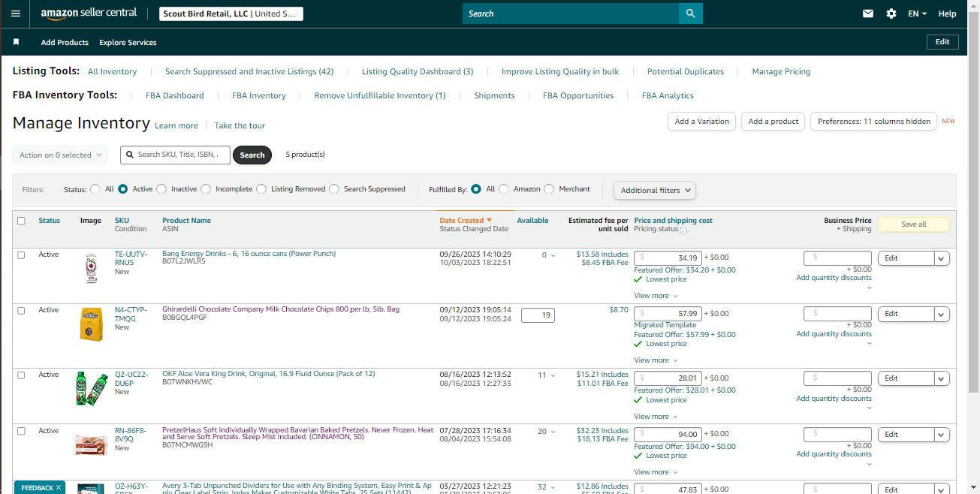Click the Date Created sort arrow
Viewport: 980px width, 494px height.
click(490, 220)
